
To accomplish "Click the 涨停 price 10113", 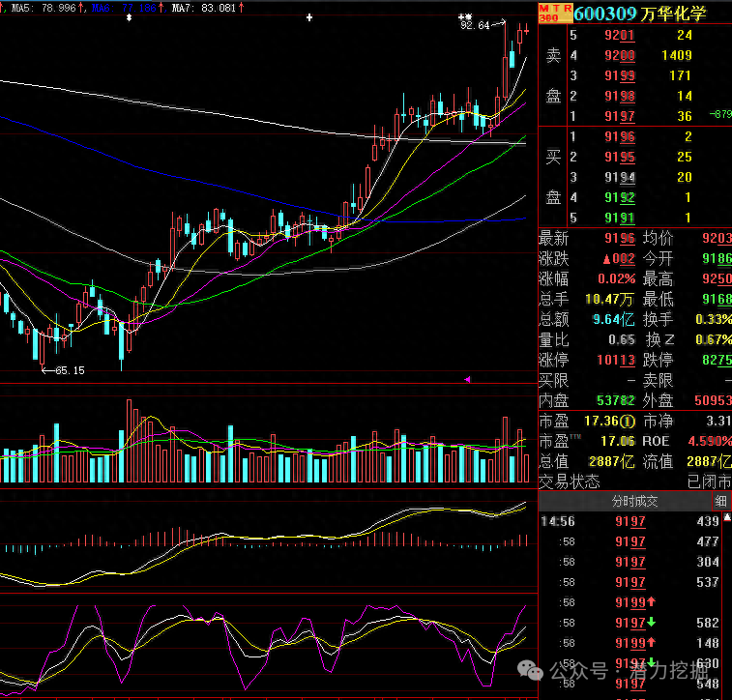I will (616, 360).
